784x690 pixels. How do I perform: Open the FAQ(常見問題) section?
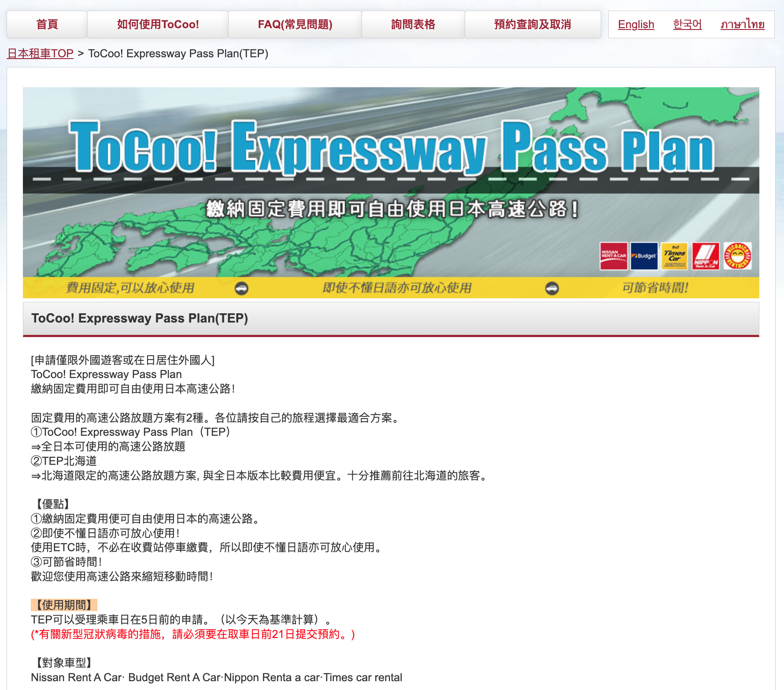tap(296, 24)
